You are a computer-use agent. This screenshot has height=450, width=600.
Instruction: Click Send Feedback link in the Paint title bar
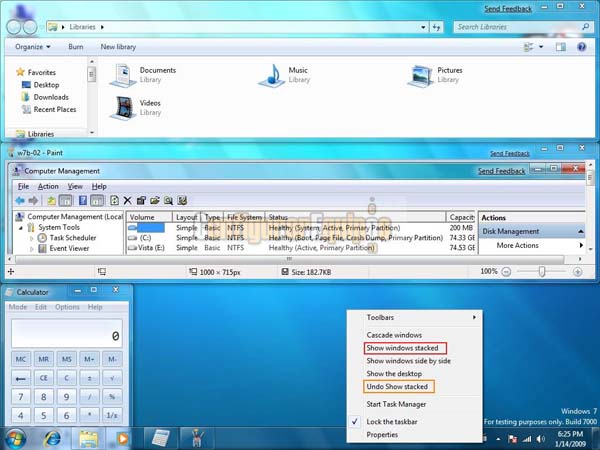(510, 153)
